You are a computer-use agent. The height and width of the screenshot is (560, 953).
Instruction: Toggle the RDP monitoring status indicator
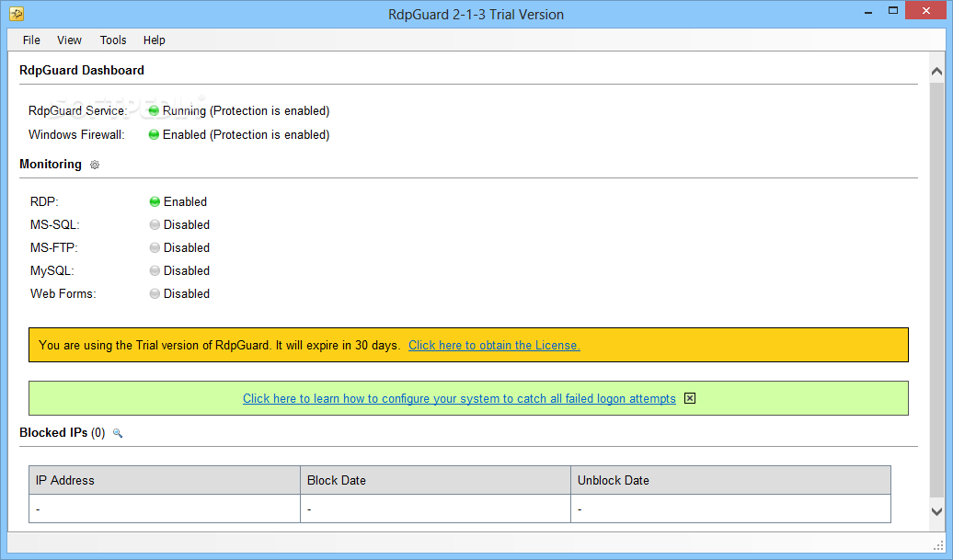(155, 202)
